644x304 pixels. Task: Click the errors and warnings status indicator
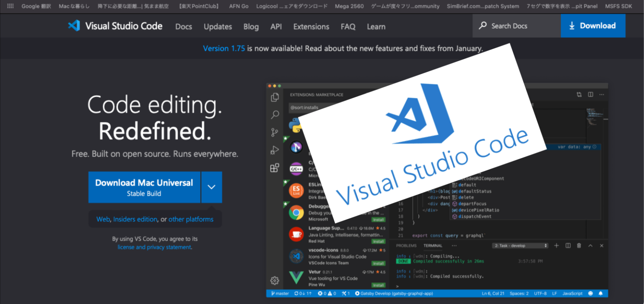327,294
